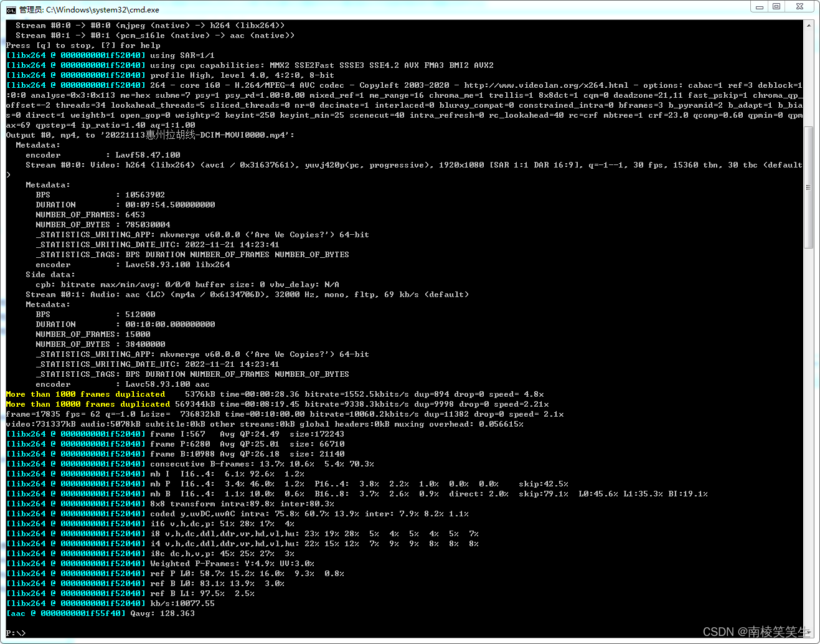Click the 'More than 10000 frames duplicated' warning
The width and height of the screenshot is (820, 644).
click(x=88, y=404)
